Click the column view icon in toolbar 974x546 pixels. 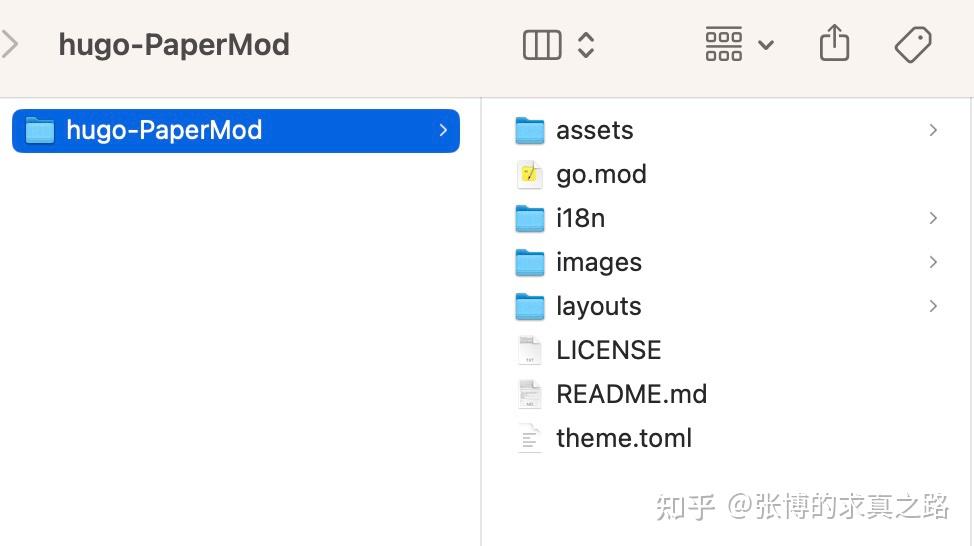pos(542,45)
